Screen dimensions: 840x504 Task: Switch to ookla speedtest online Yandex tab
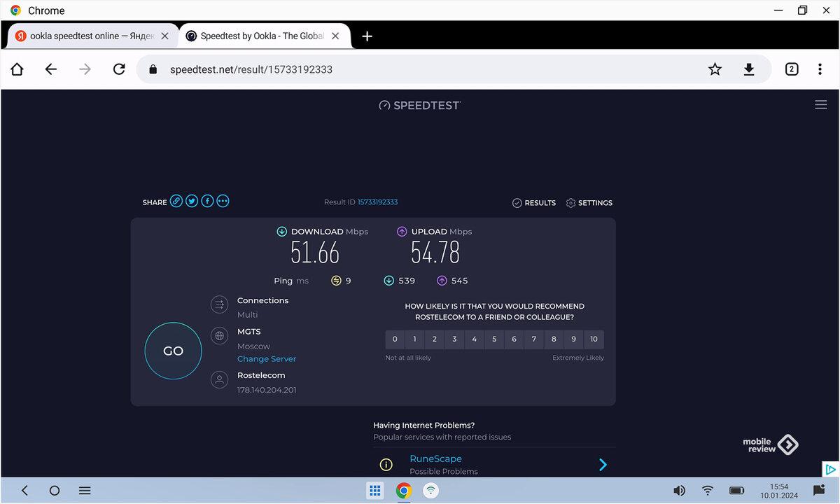(92, 36)
